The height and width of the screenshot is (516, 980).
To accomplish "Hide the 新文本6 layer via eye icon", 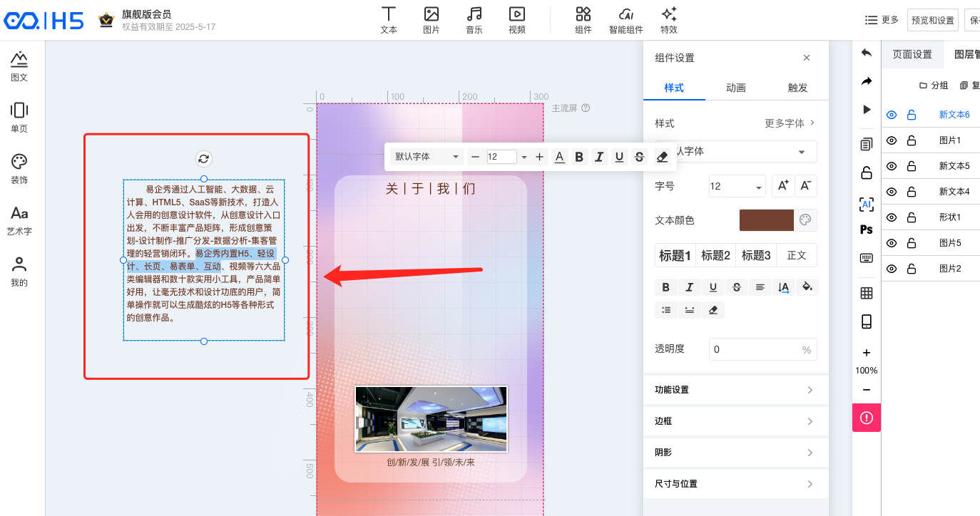I will click(892, 115).
